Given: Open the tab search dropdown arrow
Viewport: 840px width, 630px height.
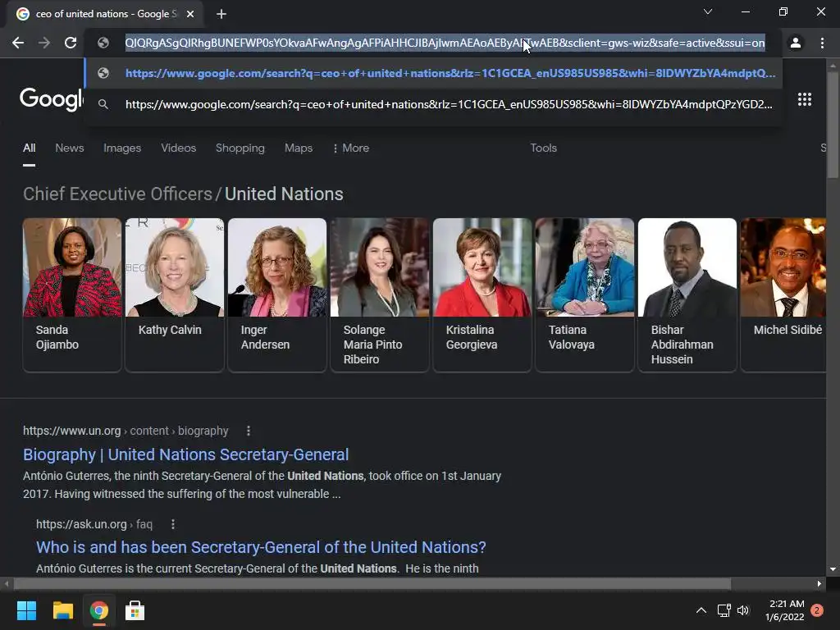Looking at the screenshot, I should 708,11.
